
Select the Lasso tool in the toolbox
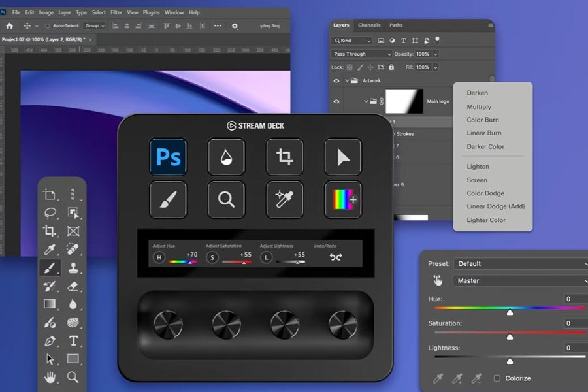pyautogui.click(x=50, y=213)
